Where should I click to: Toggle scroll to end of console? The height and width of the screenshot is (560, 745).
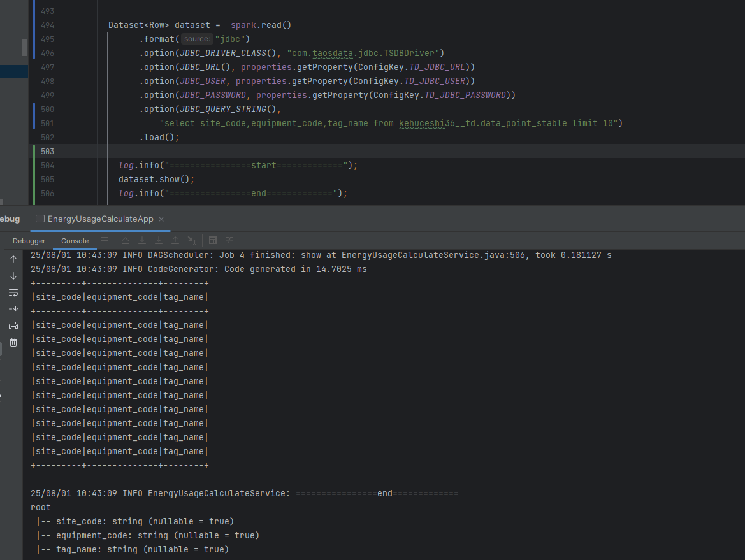[x=13, y=309]
